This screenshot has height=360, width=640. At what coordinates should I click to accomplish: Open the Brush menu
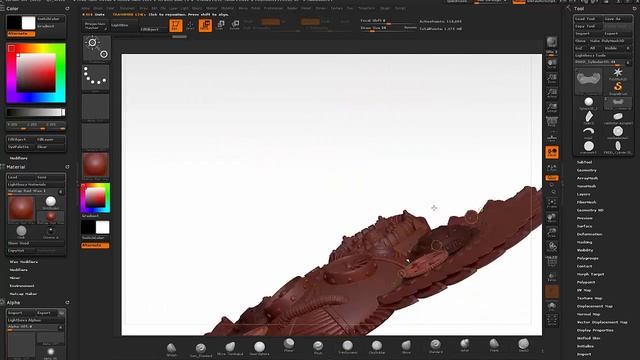click(98, 8)
